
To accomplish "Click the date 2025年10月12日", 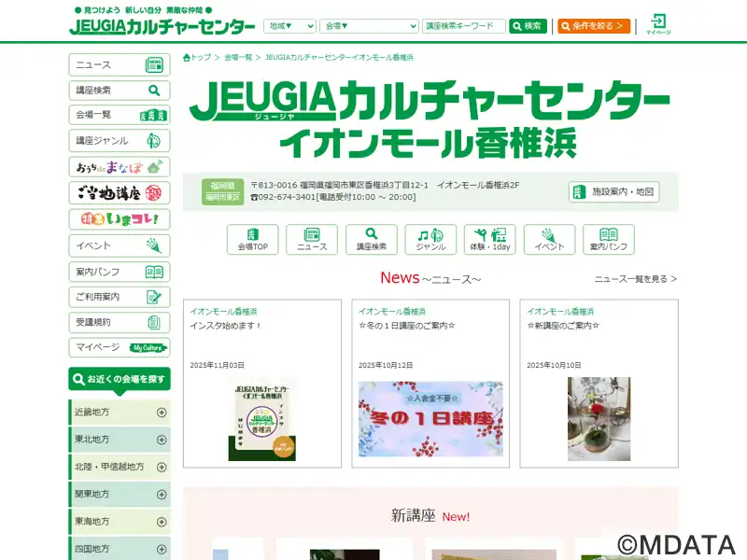I will pos(386,365).
